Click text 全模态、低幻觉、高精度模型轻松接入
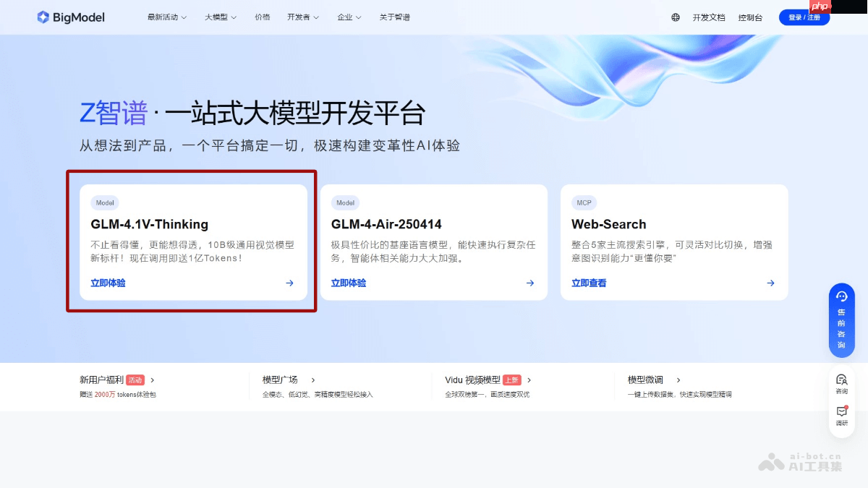868x488 pixels. [x=318, y=395]
